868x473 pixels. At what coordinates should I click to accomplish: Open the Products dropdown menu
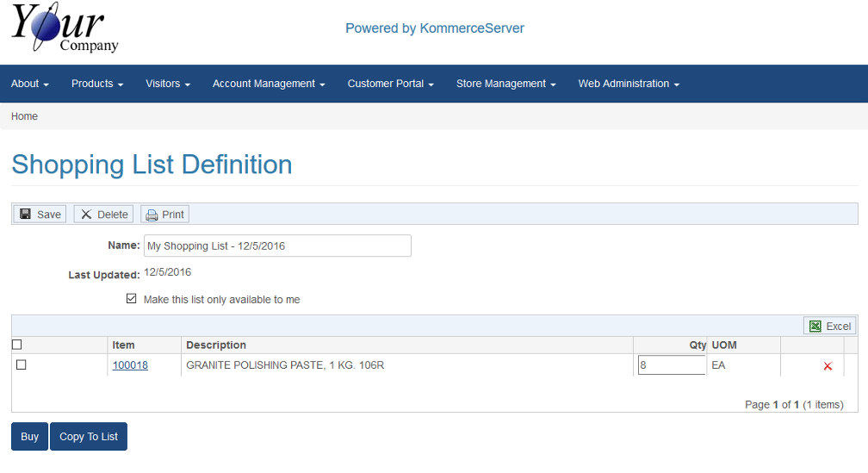coord(97,84)
